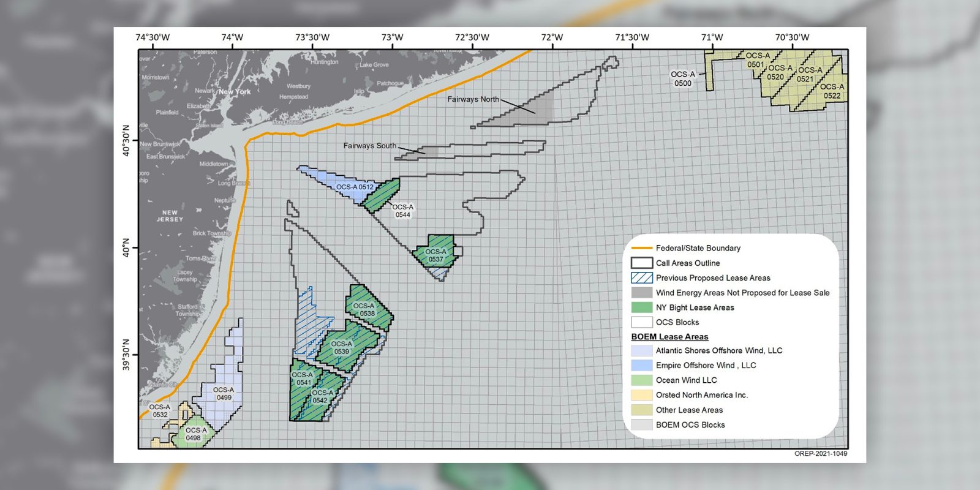
Task: Click the BOEM Lease Areas legend heading
Action: tap(669, 336)
